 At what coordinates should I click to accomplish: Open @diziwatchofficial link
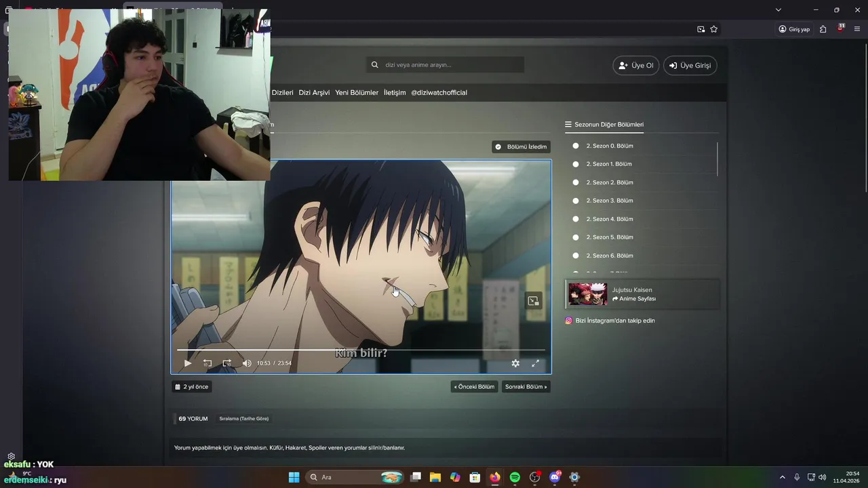pos(439,93)
